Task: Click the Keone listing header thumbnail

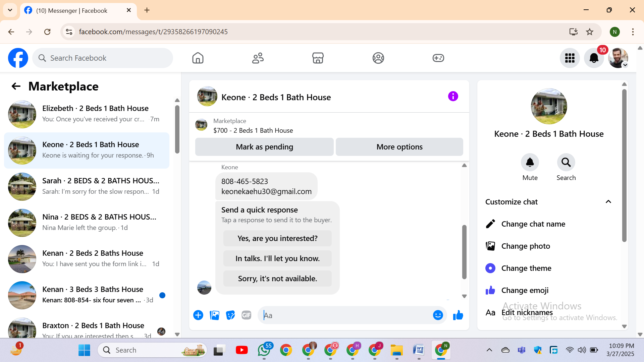Action: 207,97
